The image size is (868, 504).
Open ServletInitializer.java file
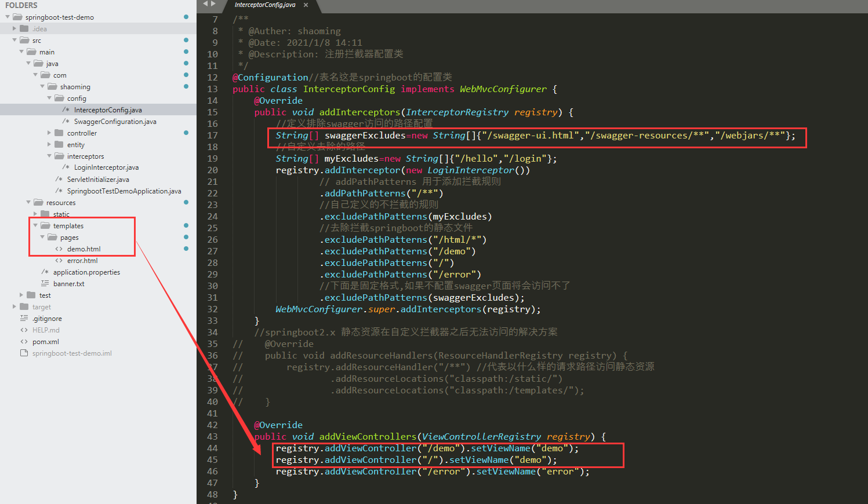(98, 179)
